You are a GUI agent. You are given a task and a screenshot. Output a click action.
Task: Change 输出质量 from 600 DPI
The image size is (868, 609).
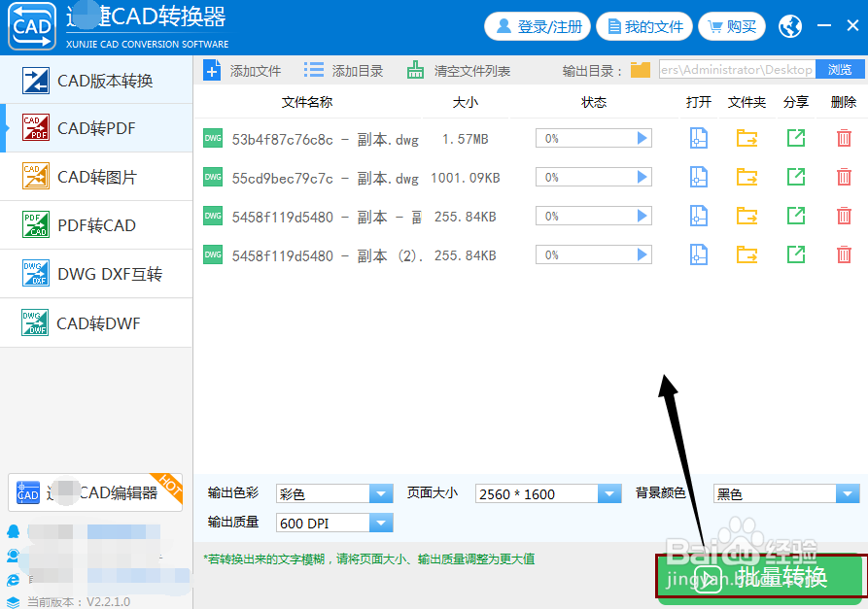(x=379, y=522)
